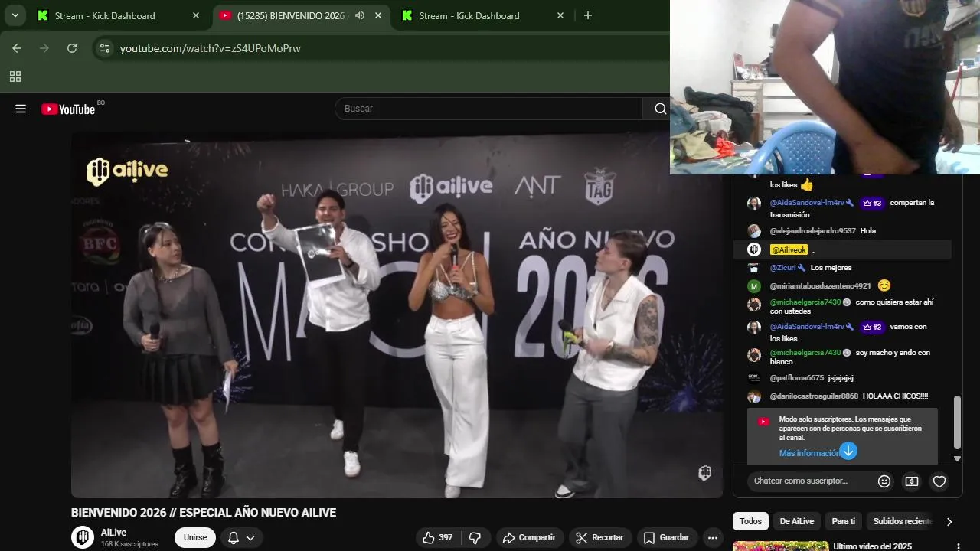980x551 pixels.
Task: Click @danilocastroaguilar8868 chat username
Action: tap(814, 396)
